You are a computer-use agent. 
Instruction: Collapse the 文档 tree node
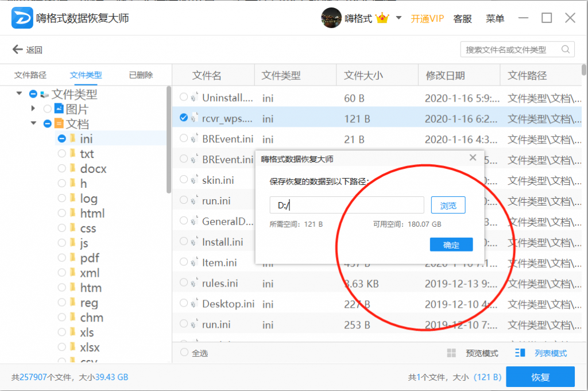tap(33, 123)
